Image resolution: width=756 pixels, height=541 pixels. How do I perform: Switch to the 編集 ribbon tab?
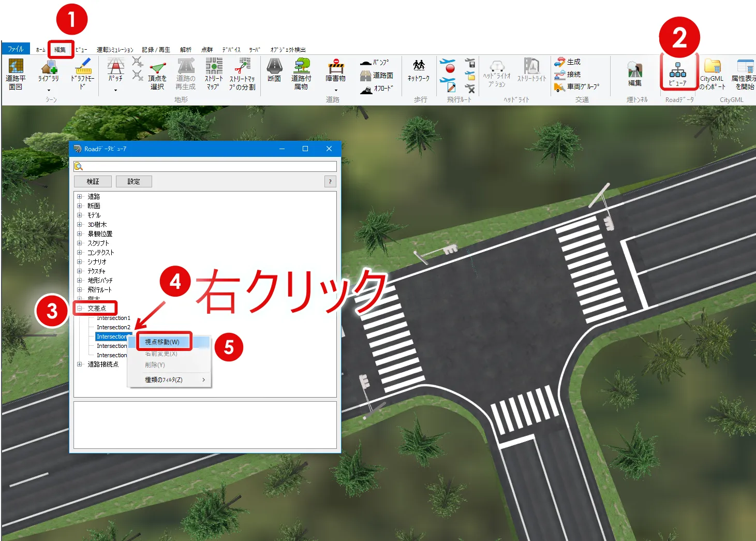(x=61, y=50)
